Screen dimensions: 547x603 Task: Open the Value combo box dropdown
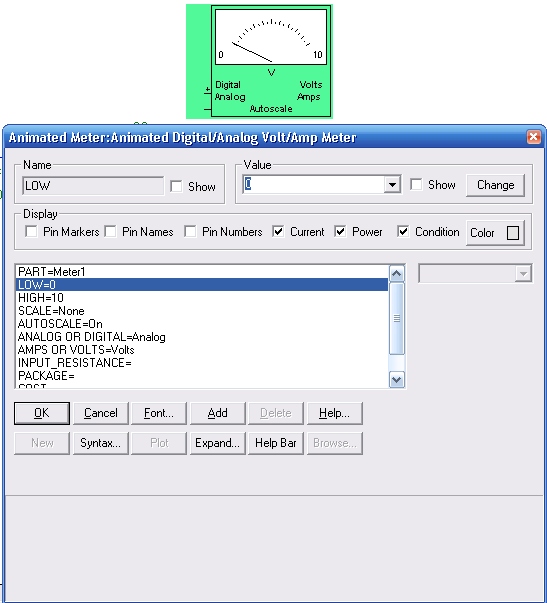392,185
